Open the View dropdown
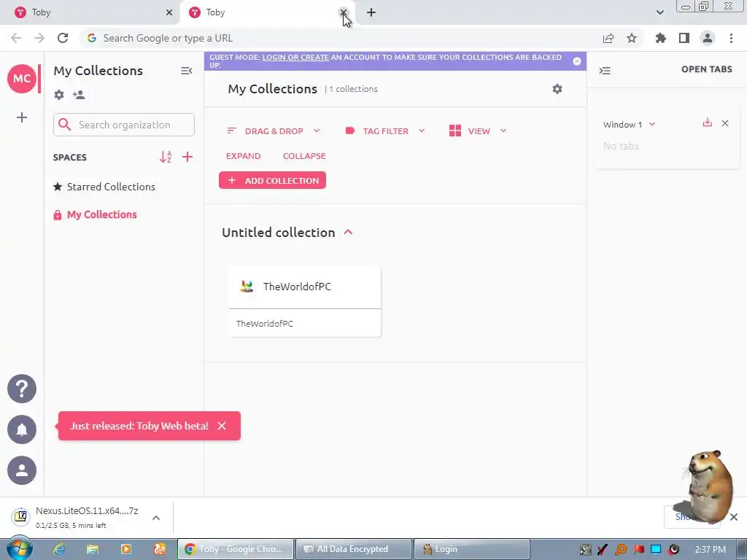 [478, 131]
